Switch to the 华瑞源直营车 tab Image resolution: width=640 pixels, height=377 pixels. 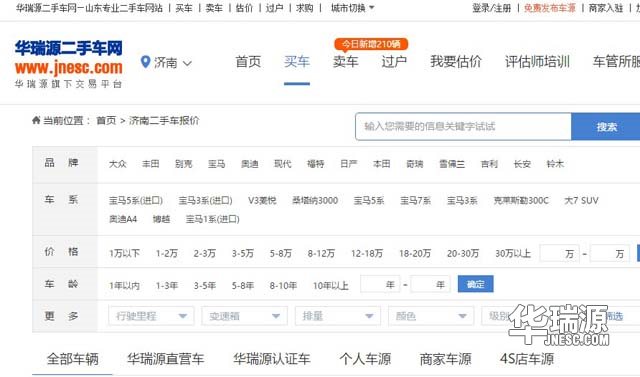pos(166,359)
